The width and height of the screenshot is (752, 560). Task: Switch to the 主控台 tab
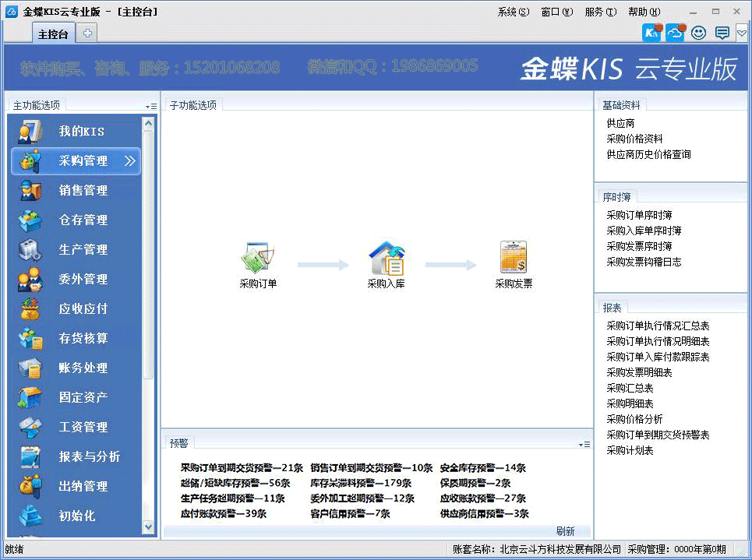[53, 33]
